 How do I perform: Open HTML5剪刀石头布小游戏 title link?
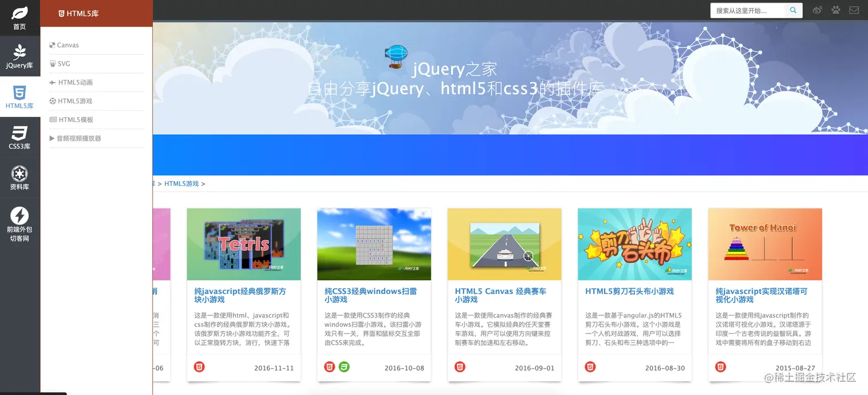629,291
